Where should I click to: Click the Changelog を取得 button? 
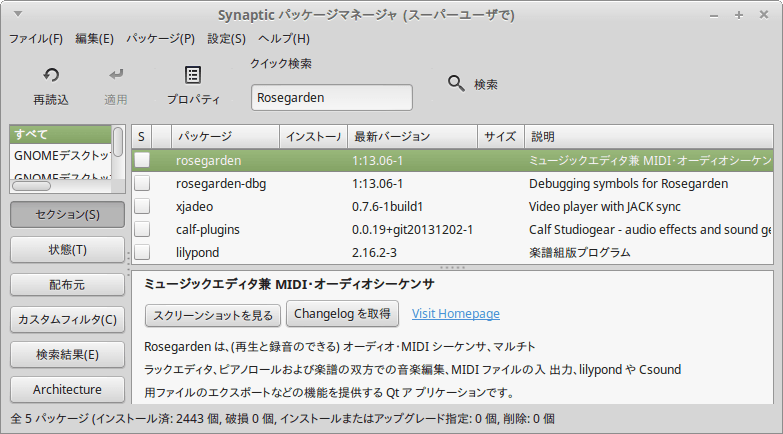343,314
